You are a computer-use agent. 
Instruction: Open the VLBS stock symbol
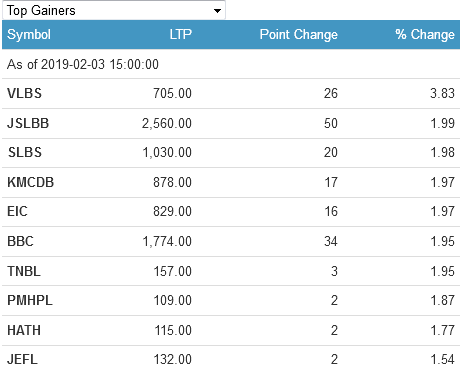pyautogui.click(x=25, y=93)
